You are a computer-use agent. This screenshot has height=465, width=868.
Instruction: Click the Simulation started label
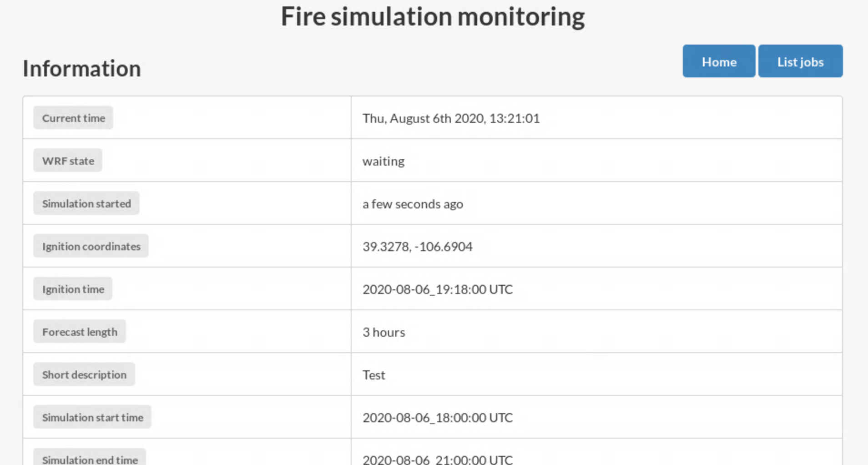86,203
